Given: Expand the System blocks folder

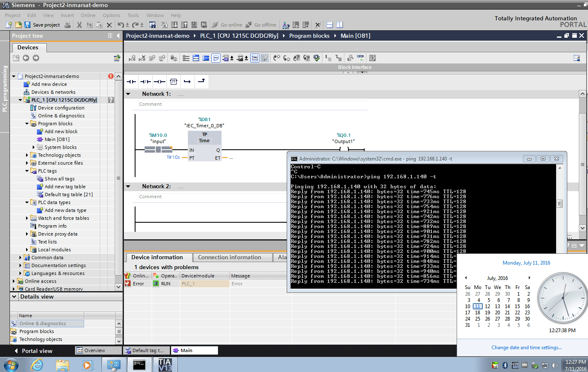Looking at the screenshot, I should point(34,147).
